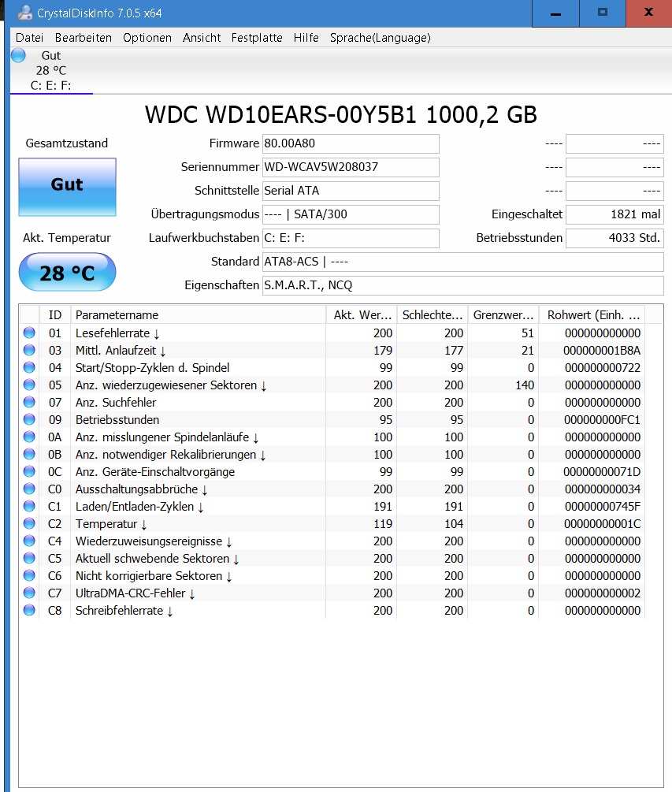
Task: Click the status icon for Anz. Suchfehler
Action: 29,402
